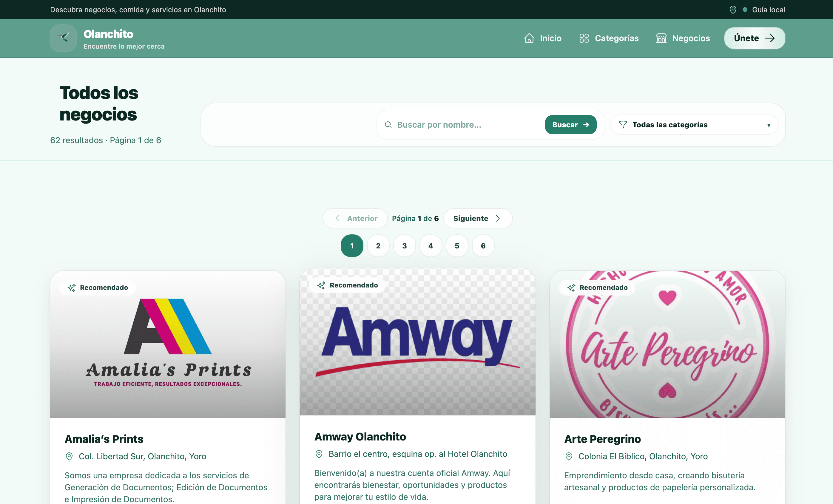Click the magnifier icon in search box

coord(388,125)
